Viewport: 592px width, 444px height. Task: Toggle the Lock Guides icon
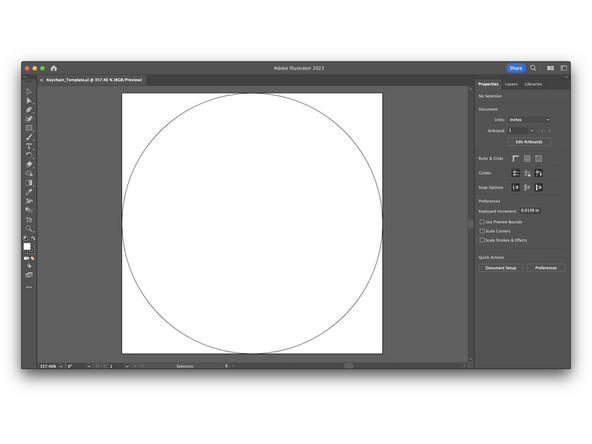point(527,173)
